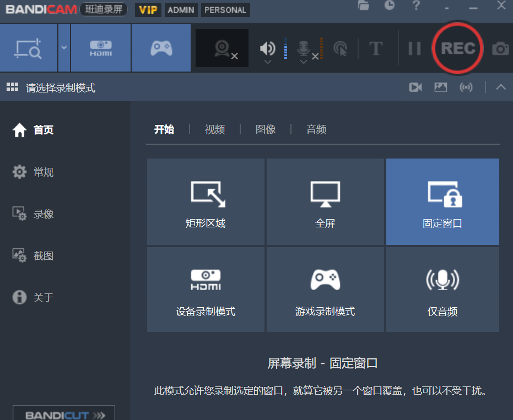Switch to HDMI device recording mode in toolbar
The image size is (513, 420).
(x=101, y=48)
